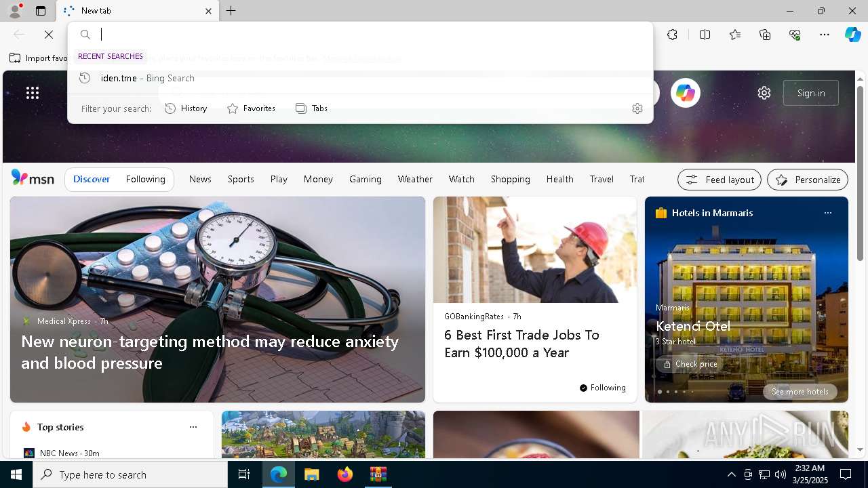Open the notification center icon
This screenshot has height=488, width=868.
(846, 474)
